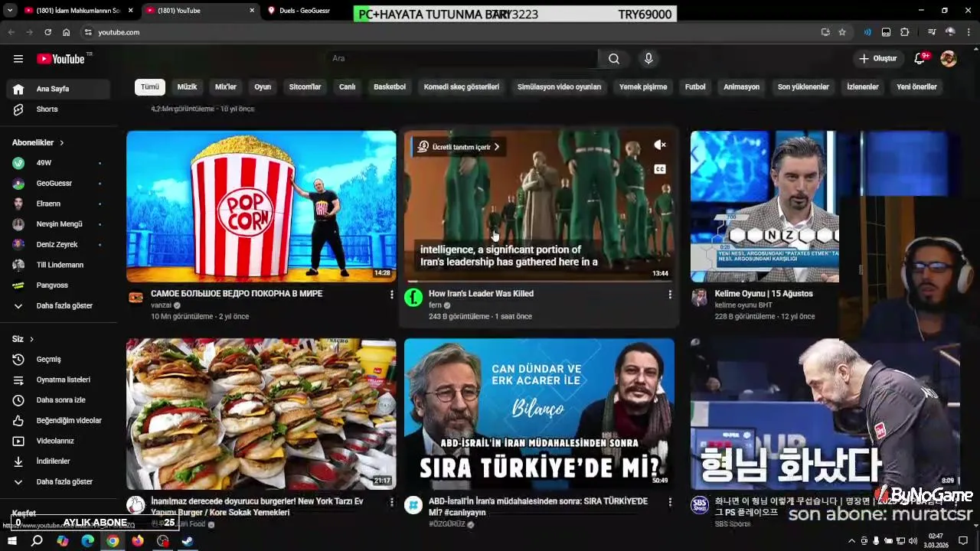Screen dimensions: 980x551
Task: Open Deniz Zeyrek channel subscription
Action: [60, 245]
